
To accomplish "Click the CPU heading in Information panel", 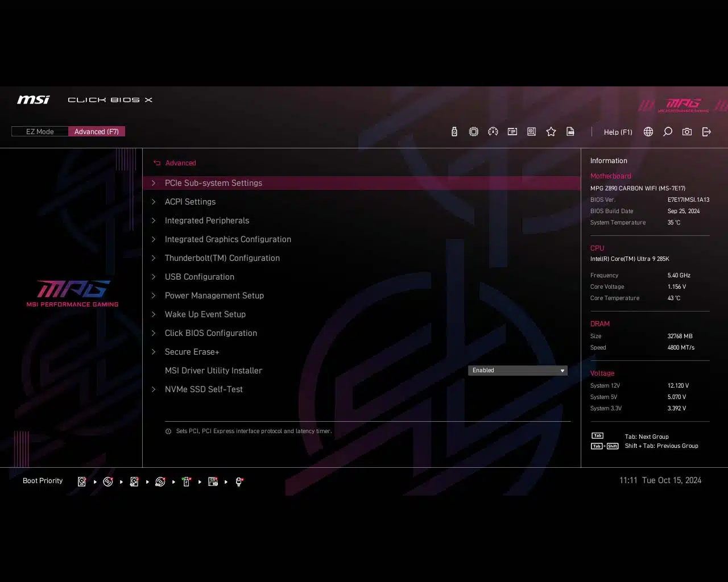I will click(597, 248).
